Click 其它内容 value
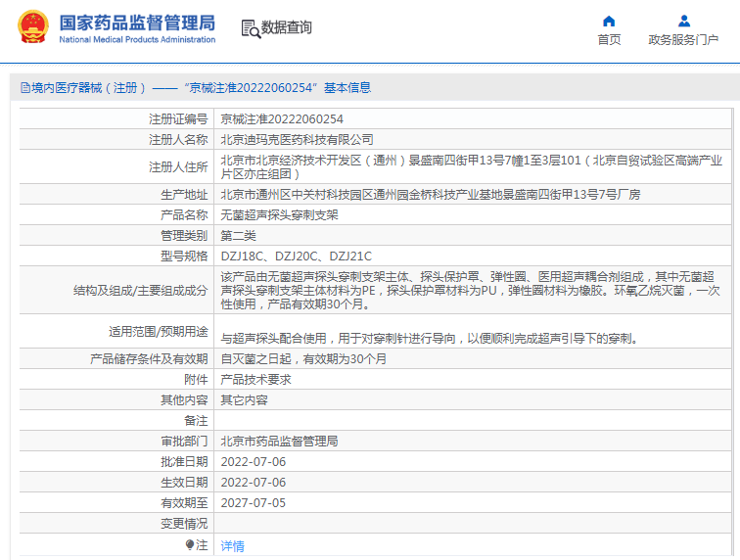Image resolution: width=740 pixels, height=560 pixels. point(244,400)
